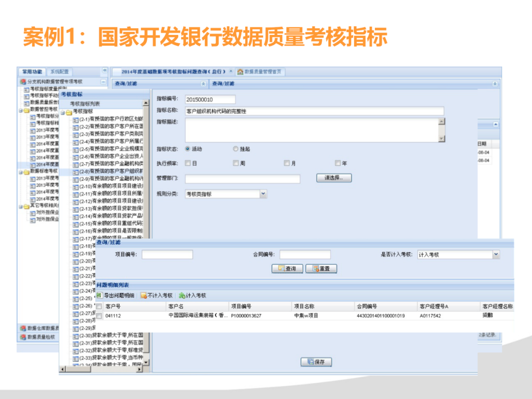Tick the header select-all checkbox beside 客户号
Viewport: 532px width, 399px height.
(x=99, y=306)
